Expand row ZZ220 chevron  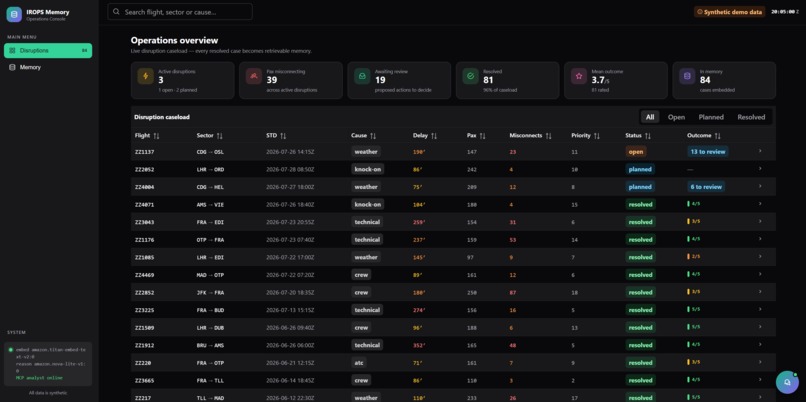760,362
